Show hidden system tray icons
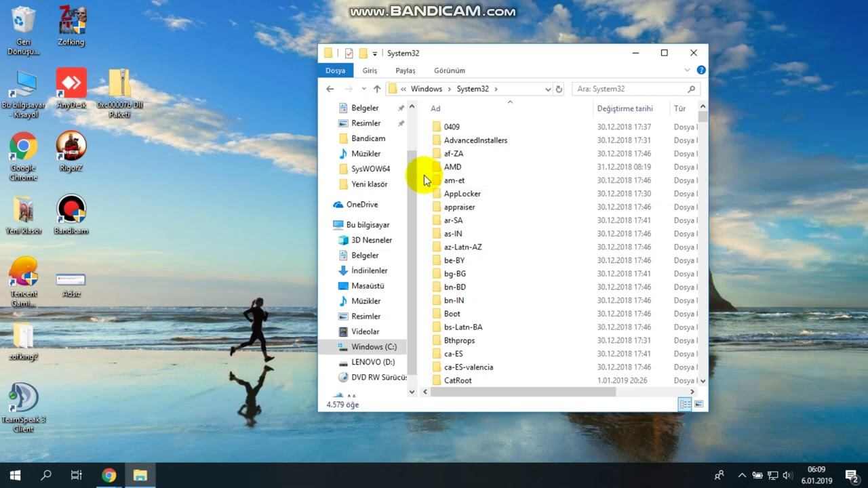Screen dimensions: 868x488 (x=742, y=475)
